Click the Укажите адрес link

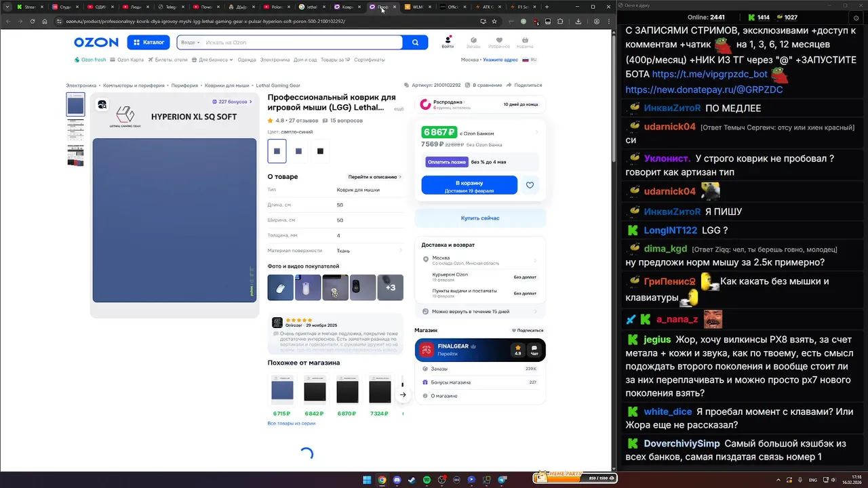[x=500, y=60]
